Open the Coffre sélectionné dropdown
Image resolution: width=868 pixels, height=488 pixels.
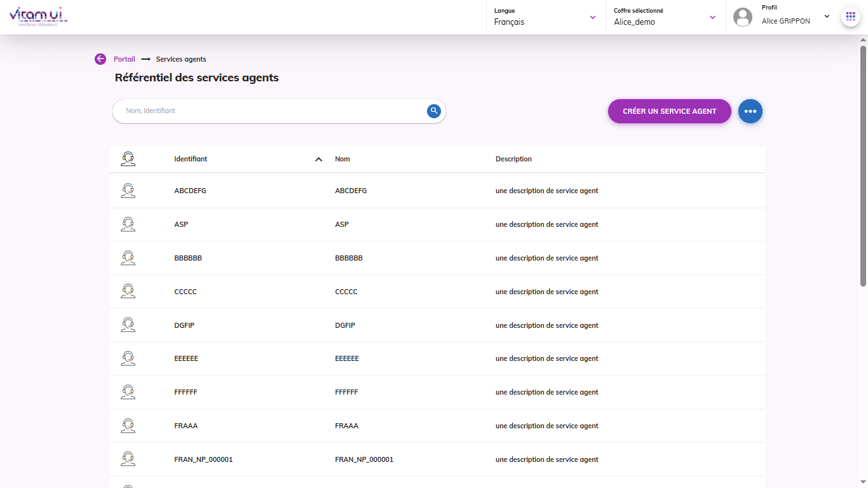pos(665,17)
